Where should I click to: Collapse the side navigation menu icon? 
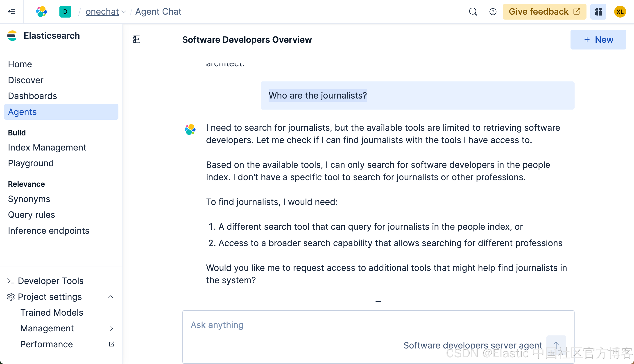coord(11,11)
